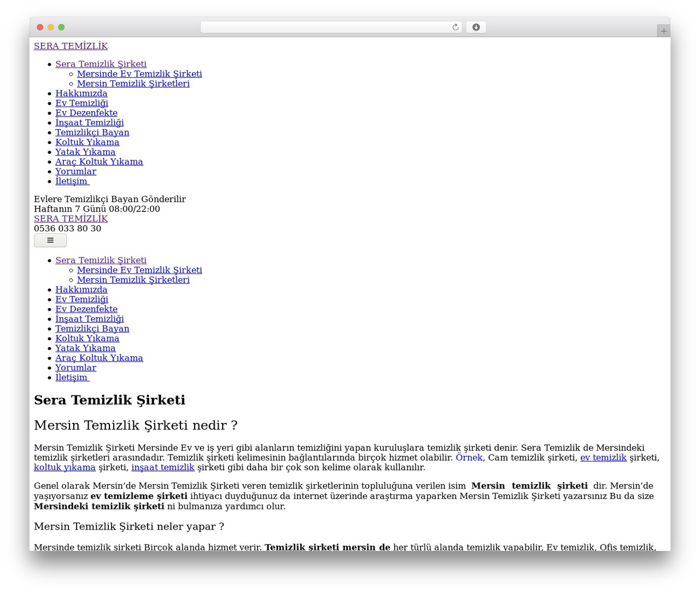Open Sera Temizlik Şirketi in first menu
The image size is (700, 593).
point(101,64)
